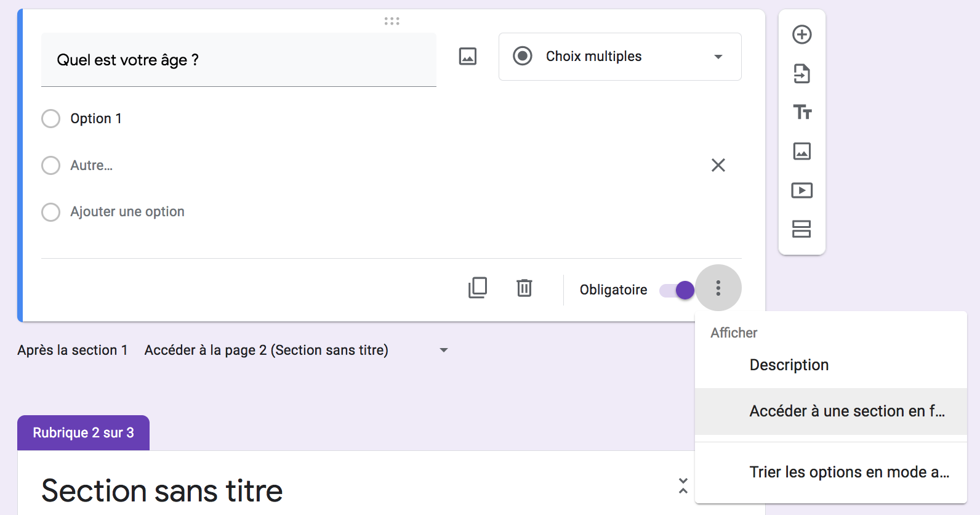This screenshot has height=515, width=980.
Task: Click the "Rubrique 2 sur 3" label
Action: pos(83,432)
